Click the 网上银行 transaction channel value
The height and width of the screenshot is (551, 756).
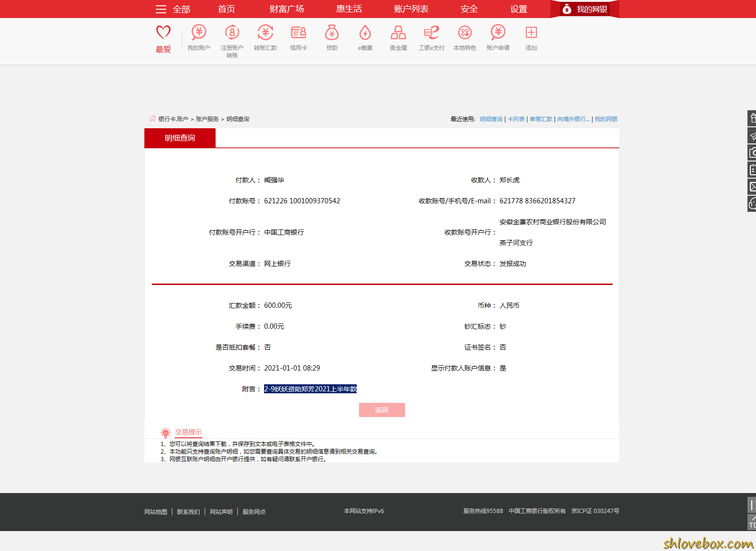(x=277, y=264)
